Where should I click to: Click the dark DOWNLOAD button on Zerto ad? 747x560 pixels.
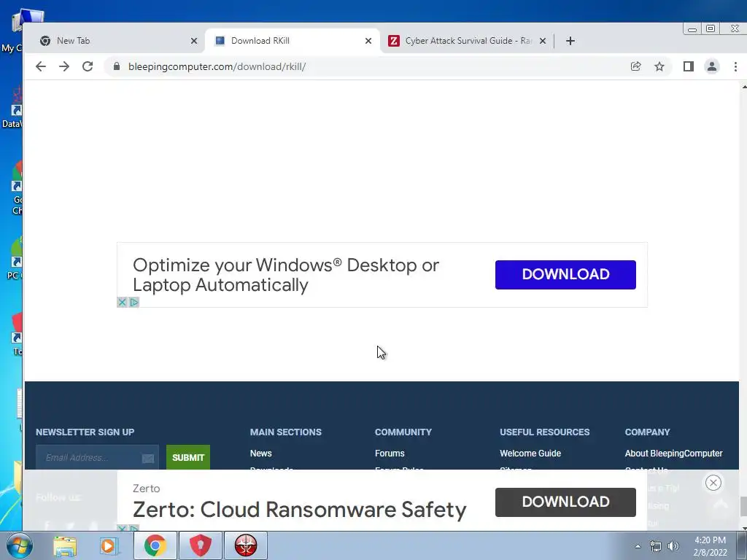[565, 502]
